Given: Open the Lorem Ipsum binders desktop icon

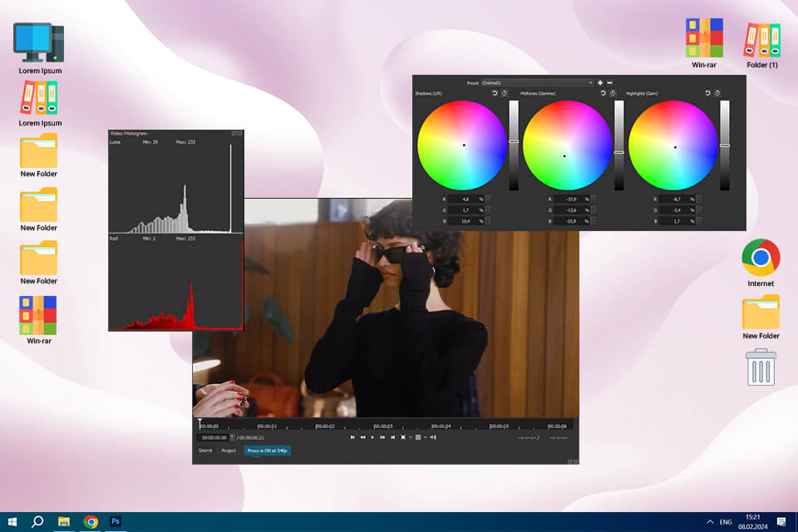Looking at the screenshot, I should tap(39, 104).
